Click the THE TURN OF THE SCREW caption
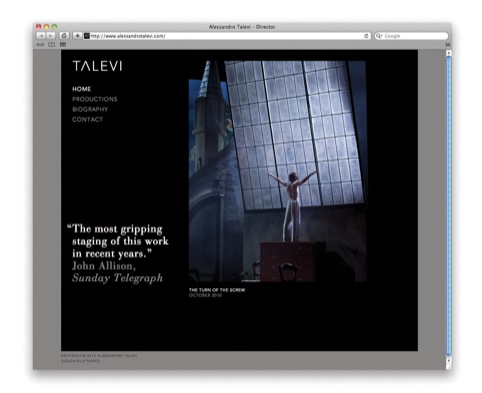 [x=217, y=290]
